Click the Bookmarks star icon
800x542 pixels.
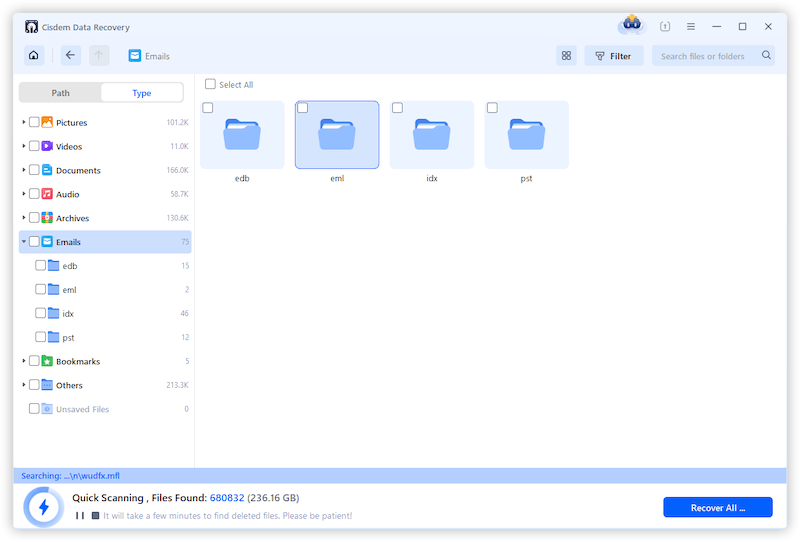click(47, 361)
